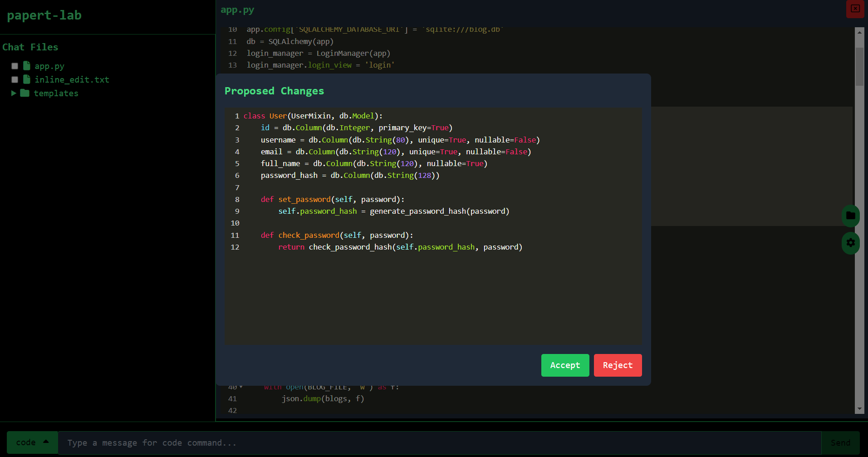The width and height of the screenshot is (868, 457).
Task: Tick the inline_edit.txt checkbox
Action: [x=15, y=80]
